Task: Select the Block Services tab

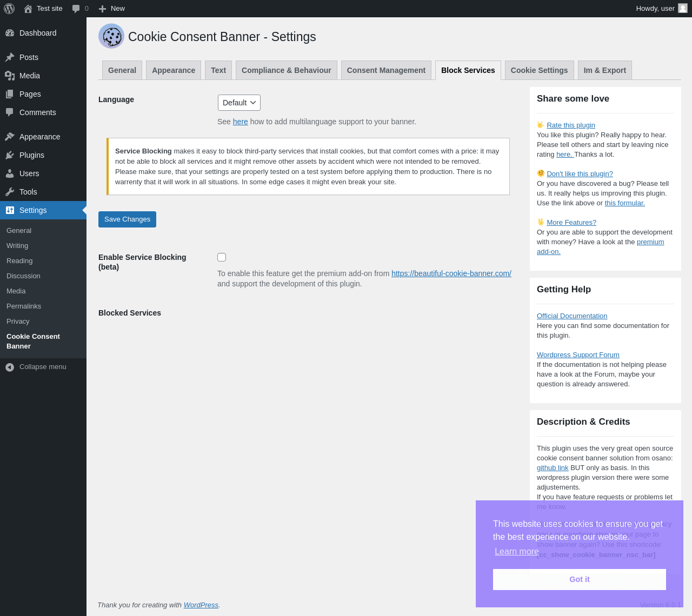Action: pos(468,70)
